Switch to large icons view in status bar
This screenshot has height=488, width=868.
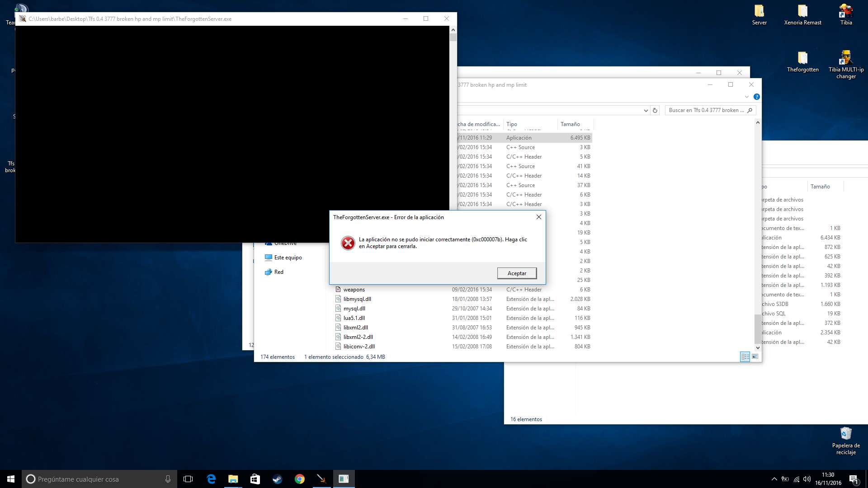pos(755,357)
